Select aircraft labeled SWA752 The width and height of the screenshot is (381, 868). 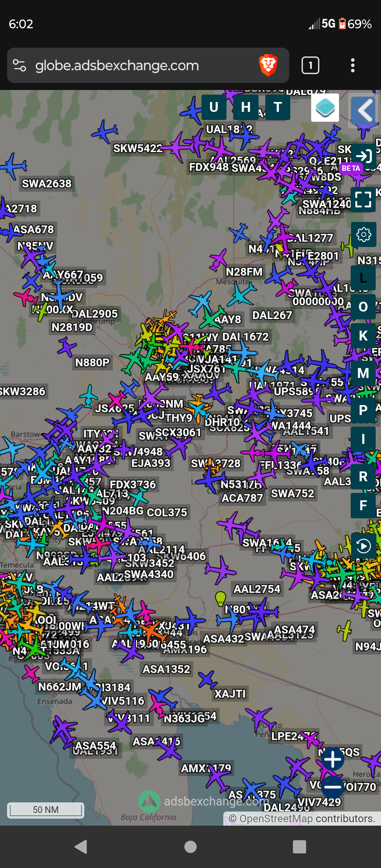pos(292,493)
